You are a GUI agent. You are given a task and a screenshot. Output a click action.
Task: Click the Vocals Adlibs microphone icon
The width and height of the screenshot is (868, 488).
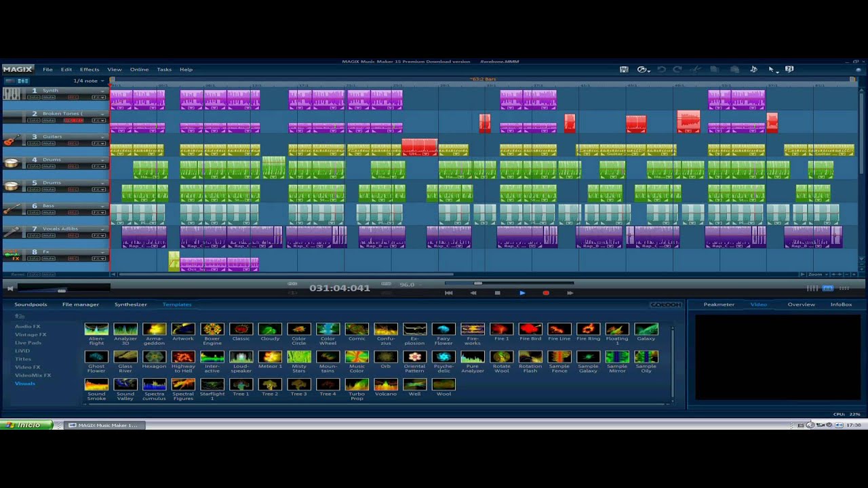[12, 232]
